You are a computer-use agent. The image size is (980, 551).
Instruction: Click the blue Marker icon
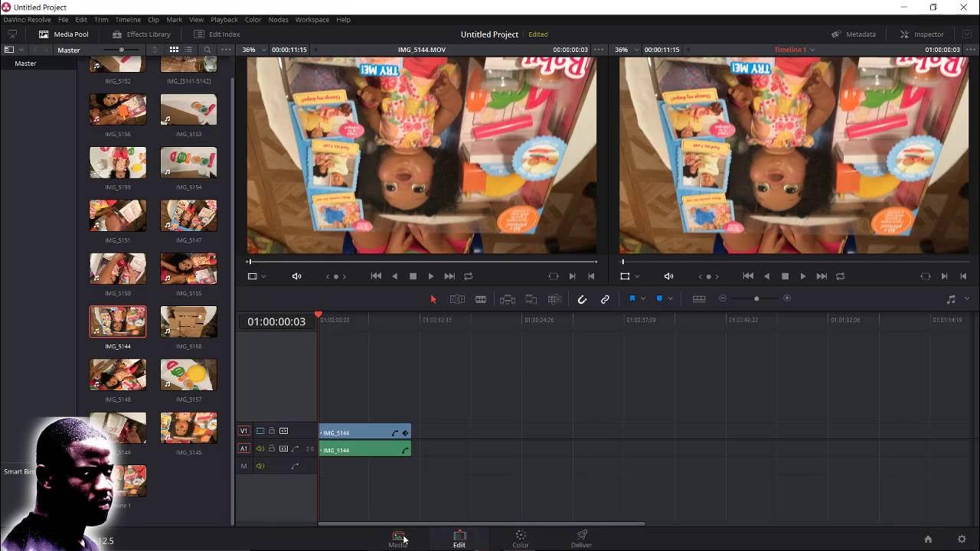[659, 298]
